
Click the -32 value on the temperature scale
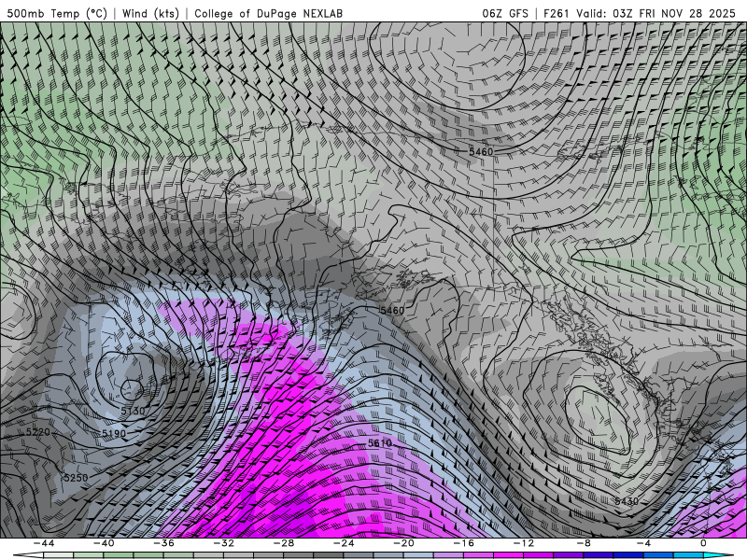224,543
